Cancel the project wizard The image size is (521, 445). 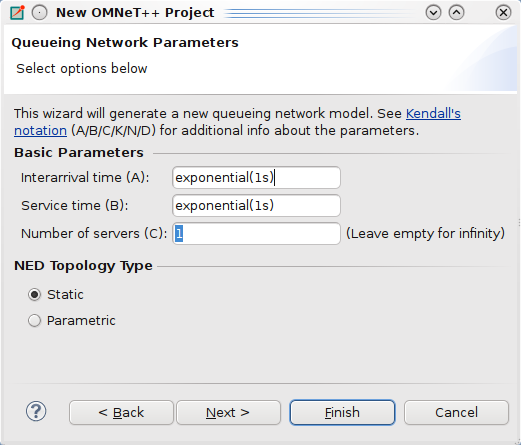click(456, 413)
